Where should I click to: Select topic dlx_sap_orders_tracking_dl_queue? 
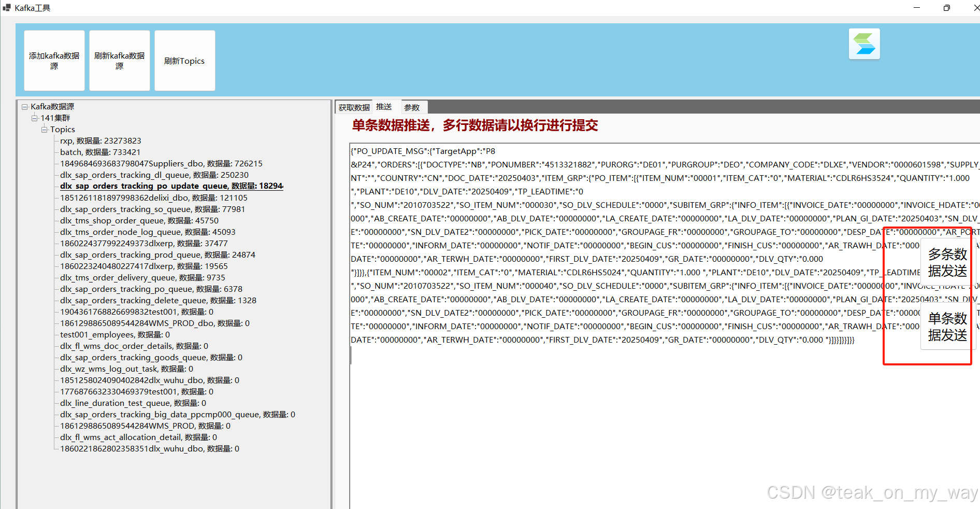[x=154, y=175]
